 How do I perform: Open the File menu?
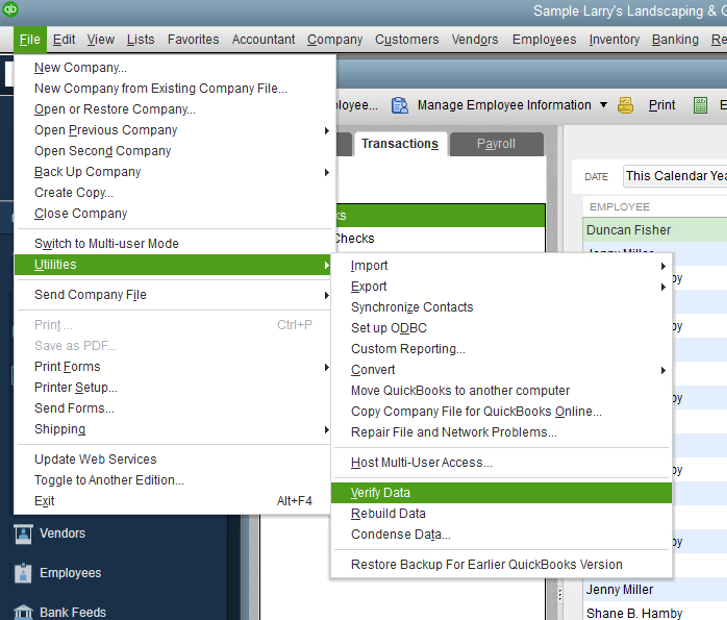[30, 40]
